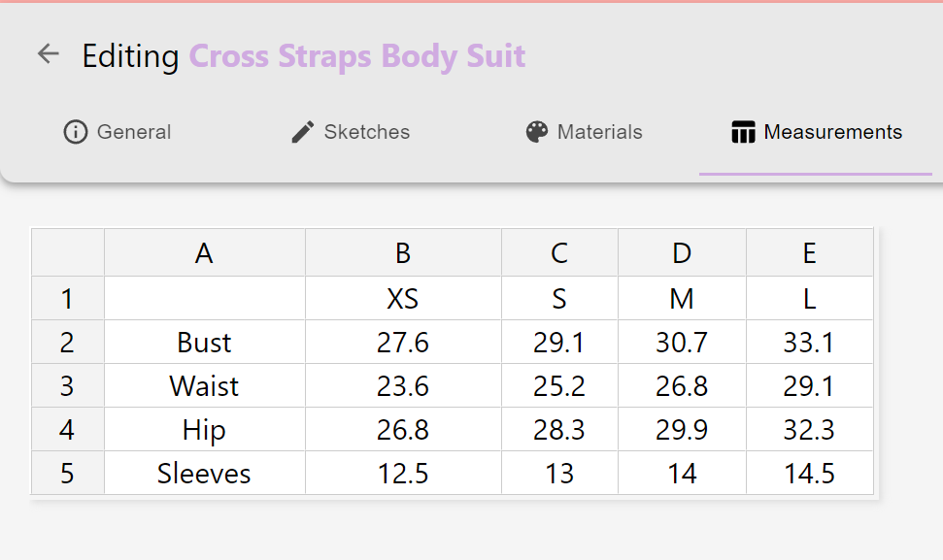Click the General info icon
The image size is (943, 560).
point(75,132)
